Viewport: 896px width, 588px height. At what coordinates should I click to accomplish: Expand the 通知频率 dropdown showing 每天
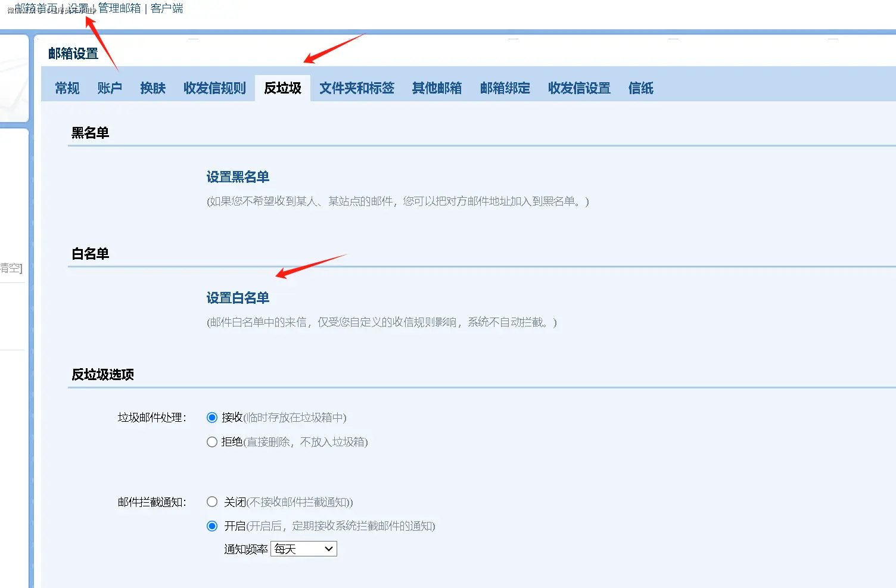(x=304, y=549)
